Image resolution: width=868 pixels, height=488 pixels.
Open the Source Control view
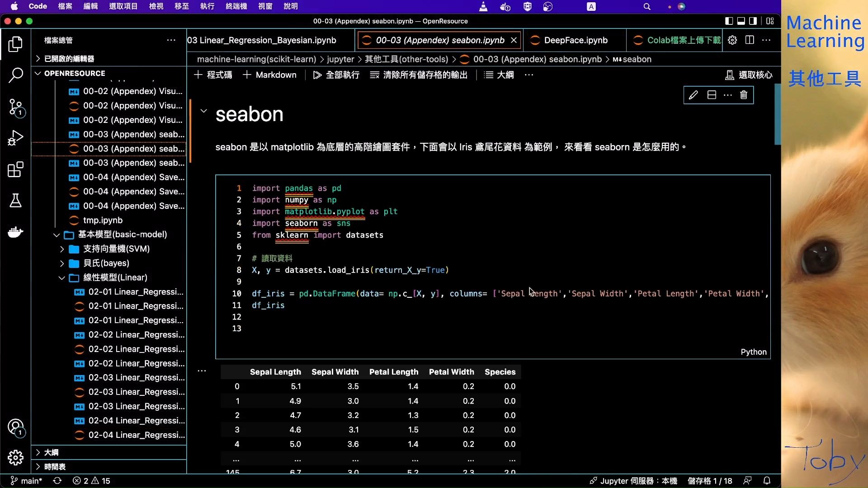15,108
